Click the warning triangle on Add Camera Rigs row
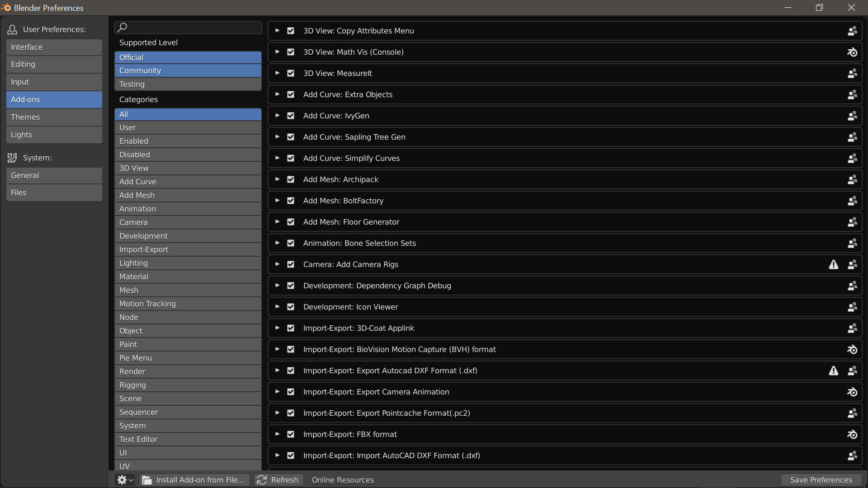The height and width of the screenshot is (488, 868). [x=834, y=264]
